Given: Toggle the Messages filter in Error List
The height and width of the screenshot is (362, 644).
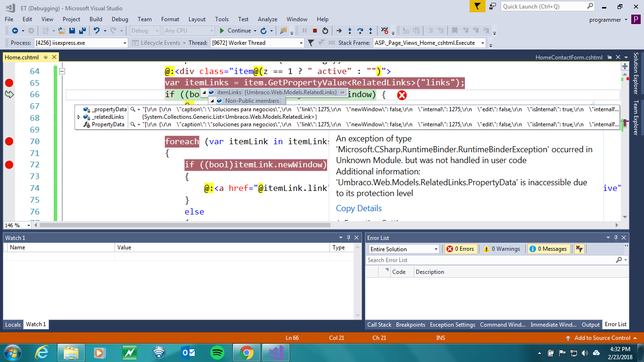Looking at the screenshot, I should [x=548, y=249].
